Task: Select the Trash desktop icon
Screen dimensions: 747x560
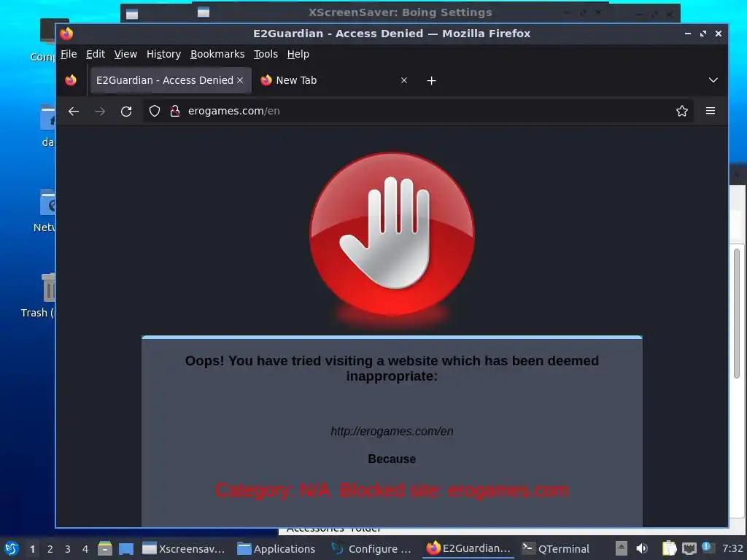Action: pyautogui.click(x=38, y=295)
